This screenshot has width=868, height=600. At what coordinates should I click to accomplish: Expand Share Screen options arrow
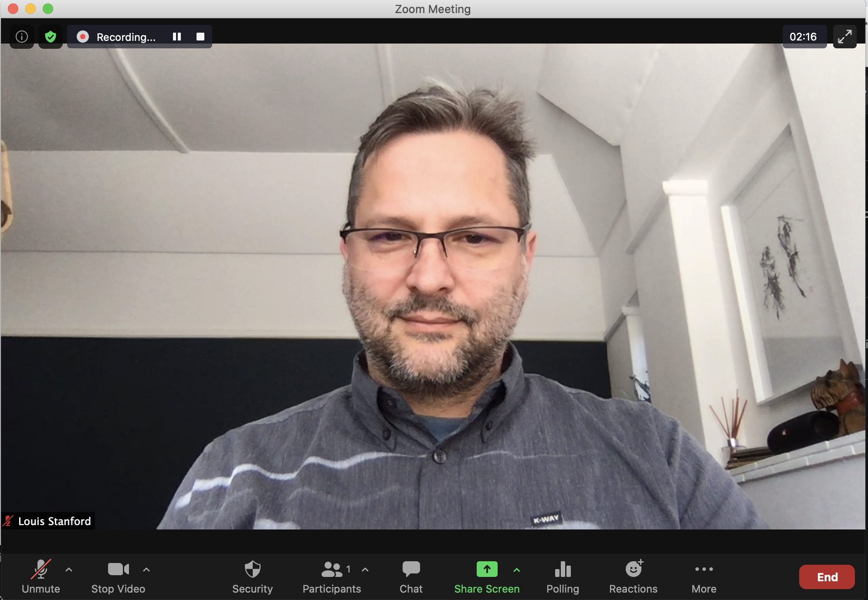click(517, 570)
